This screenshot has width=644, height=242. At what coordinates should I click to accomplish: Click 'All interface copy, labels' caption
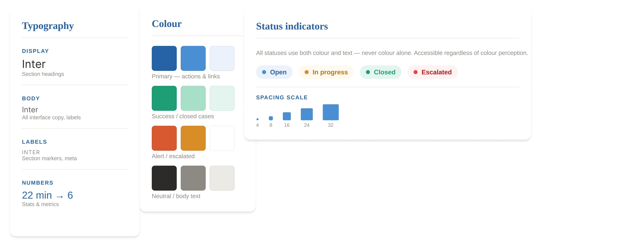[x=51, y=117]
